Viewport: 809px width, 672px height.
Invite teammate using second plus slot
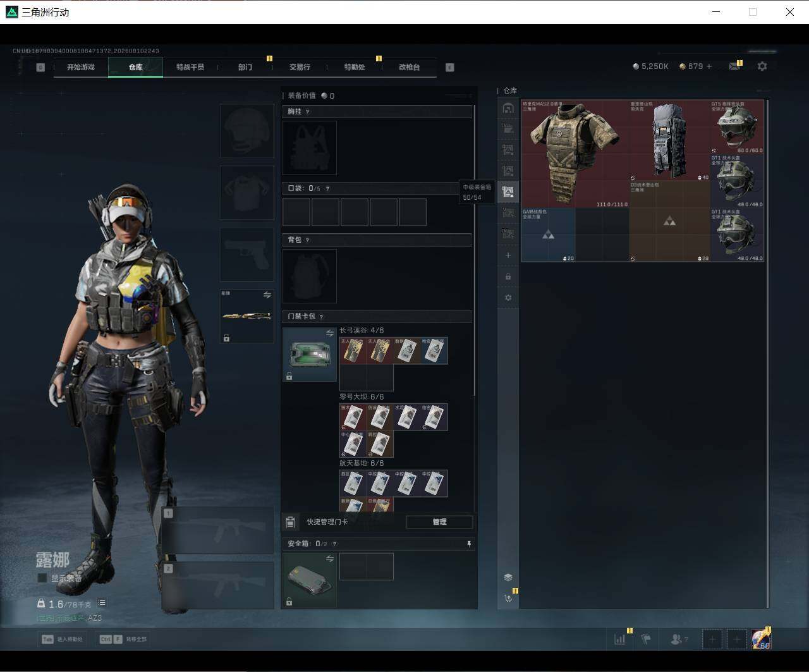[736, 639]
